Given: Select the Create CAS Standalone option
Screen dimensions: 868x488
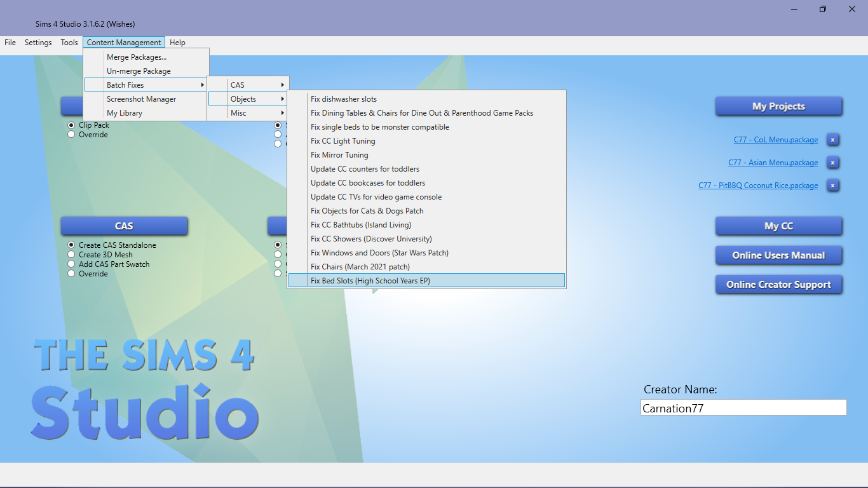Looking at the screenshot, I should click(72, 245).
